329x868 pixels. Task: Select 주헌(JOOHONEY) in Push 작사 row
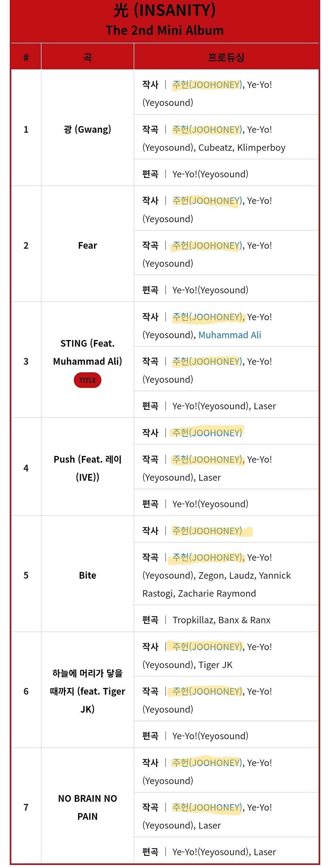(207, 433)
